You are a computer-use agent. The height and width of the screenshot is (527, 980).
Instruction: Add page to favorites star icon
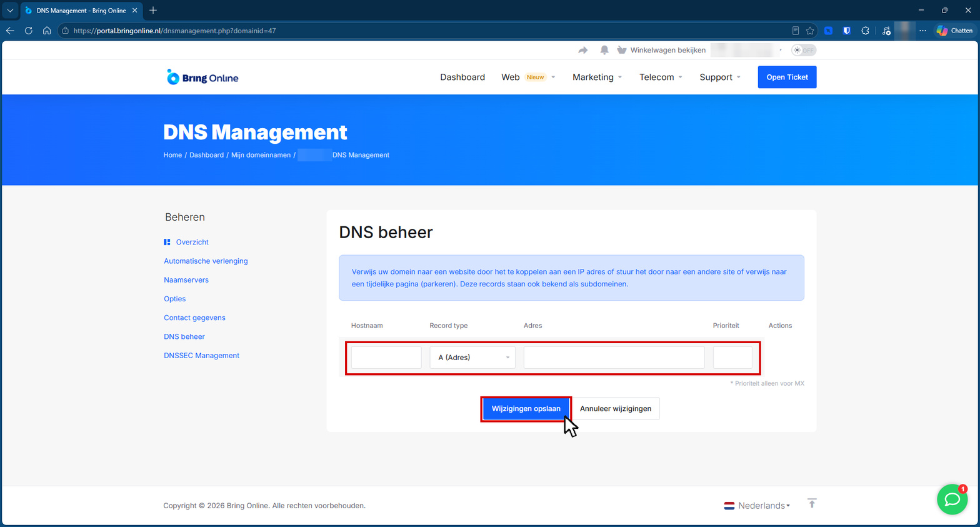[810, 31]
